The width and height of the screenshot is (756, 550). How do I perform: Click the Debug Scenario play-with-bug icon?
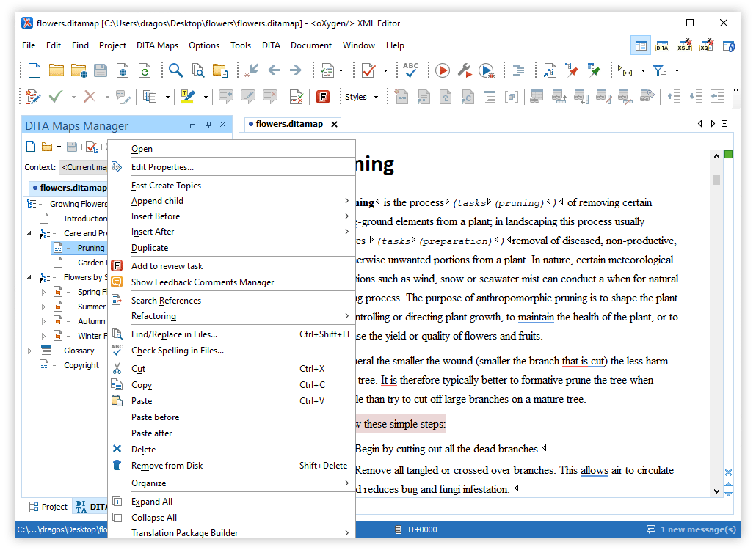coord(487,71)
